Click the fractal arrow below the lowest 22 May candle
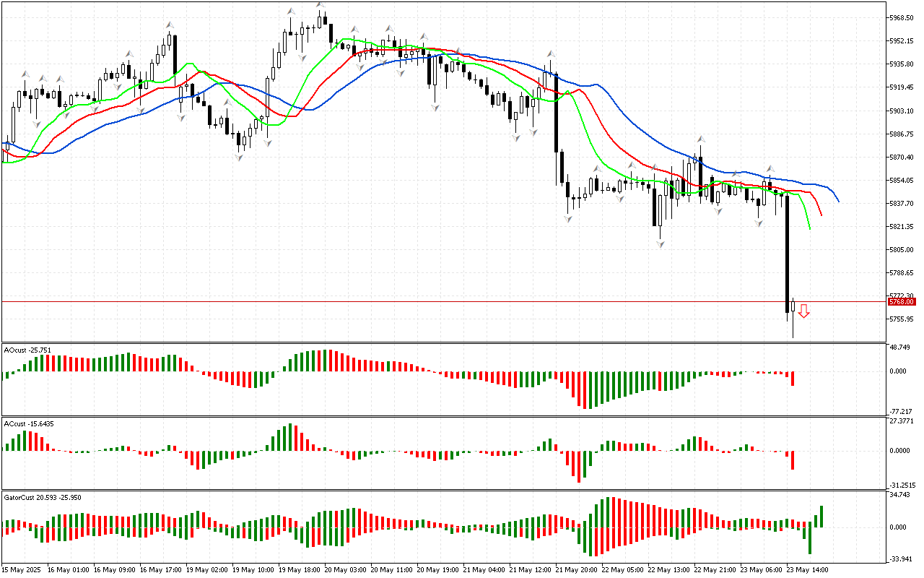924x578 pixels. pos(660,245)
